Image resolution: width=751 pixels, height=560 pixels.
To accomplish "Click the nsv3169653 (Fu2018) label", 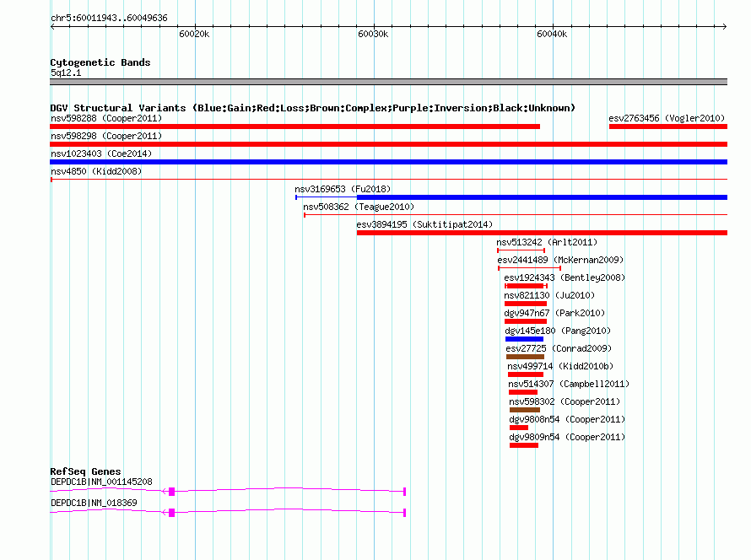I will 343,189.
